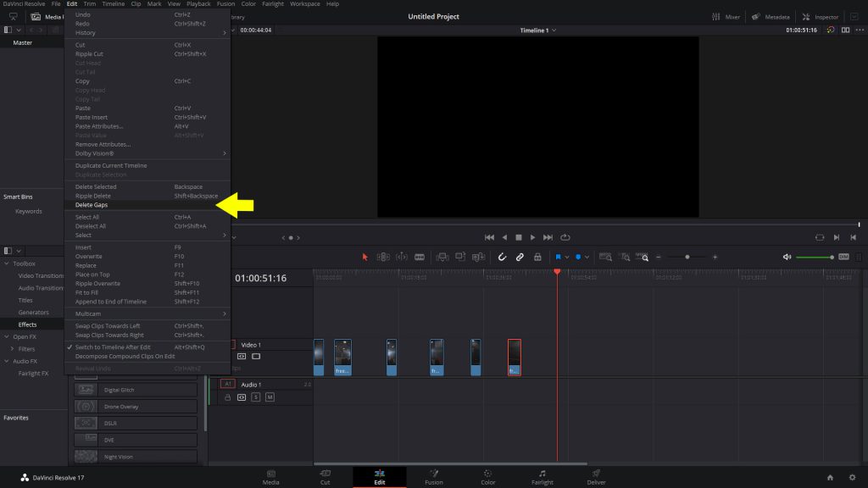Adjust the timeline zoom slider
868x488 pixels.
coord(687,258)
